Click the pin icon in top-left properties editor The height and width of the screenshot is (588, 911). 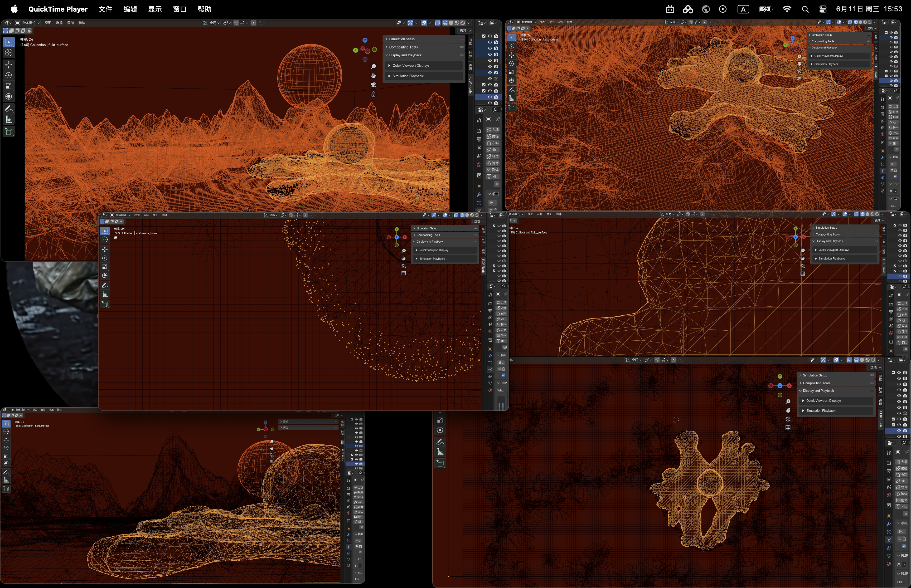(x=498, y=119)
